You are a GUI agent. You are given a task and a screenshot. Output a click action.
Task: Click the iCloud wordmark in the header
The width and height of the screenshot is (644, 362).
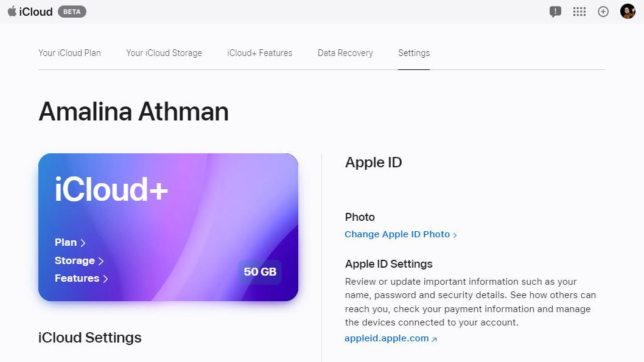click(x=36, y=12)
